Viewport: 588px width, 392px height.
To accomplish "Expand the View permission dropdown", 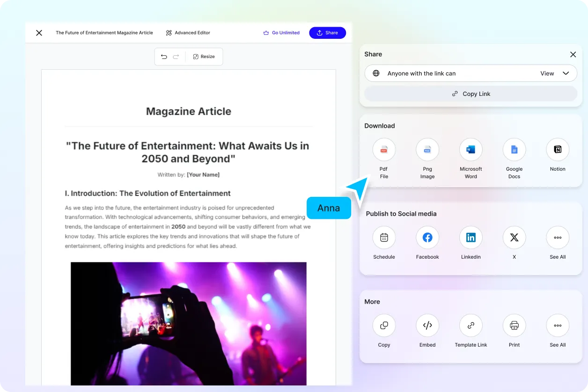I will click(x=555, y=73).
